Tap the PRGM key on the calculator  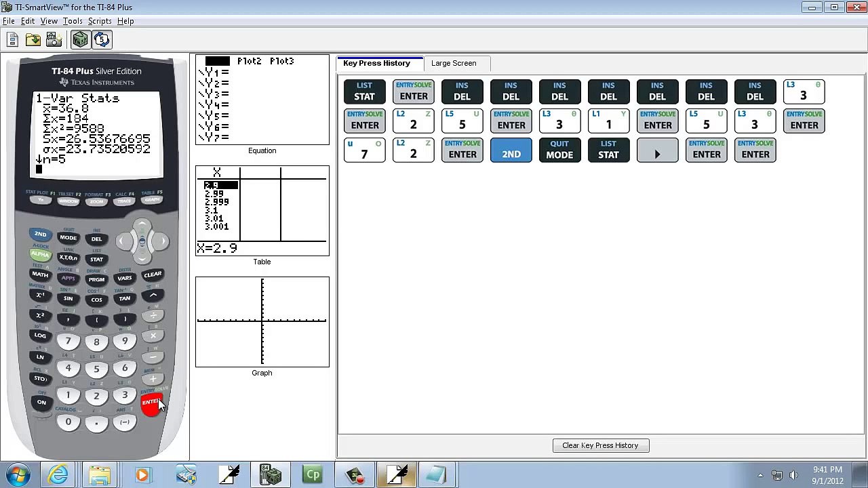pos(96,280)
